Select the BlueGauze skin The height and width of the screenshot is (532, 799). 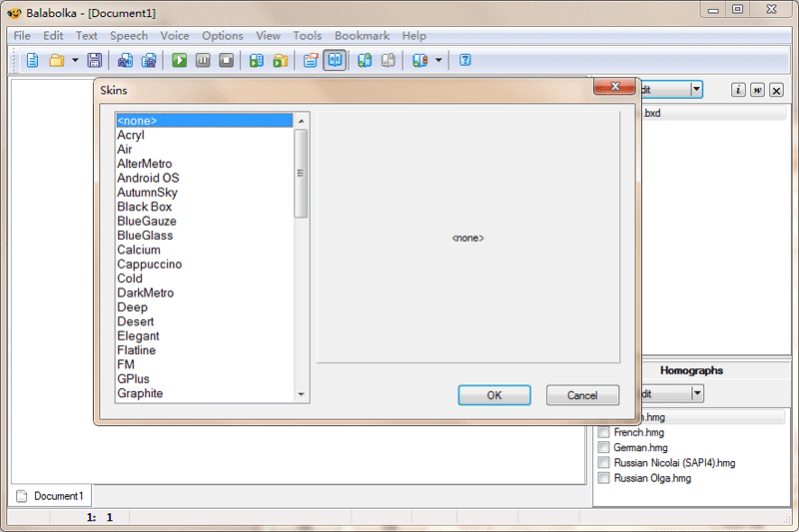click(x=205, y=221)
